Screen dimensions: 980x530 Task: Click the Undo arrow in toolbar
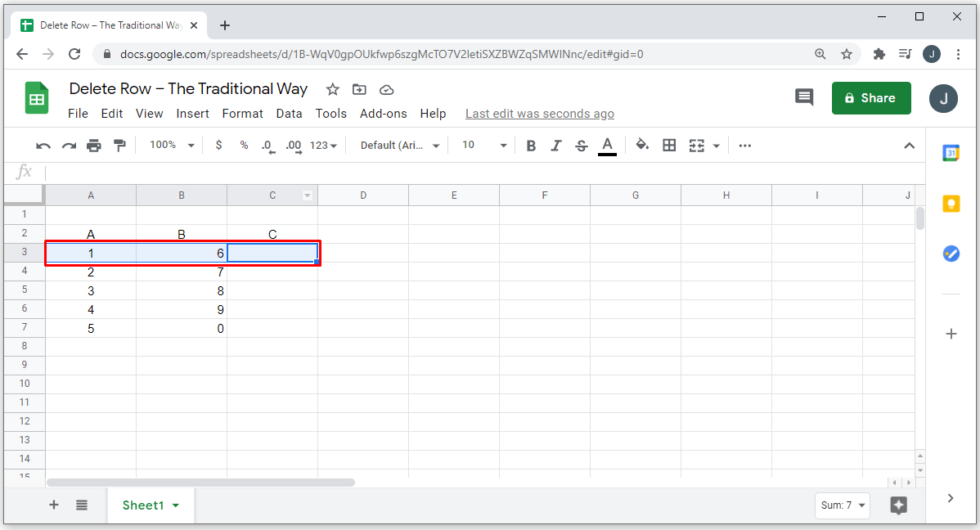pos(43,146)
